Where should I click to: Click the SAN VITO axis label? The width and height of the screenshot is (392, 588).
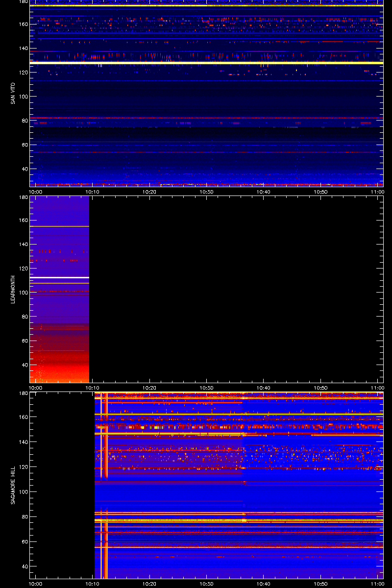click(13, 93)
